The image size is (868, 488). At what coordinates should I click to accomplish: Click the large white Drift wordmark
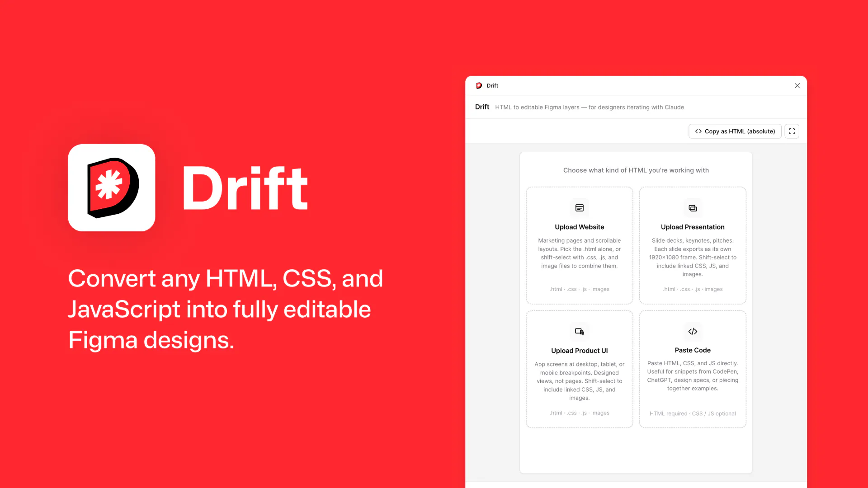click(245, 188)
